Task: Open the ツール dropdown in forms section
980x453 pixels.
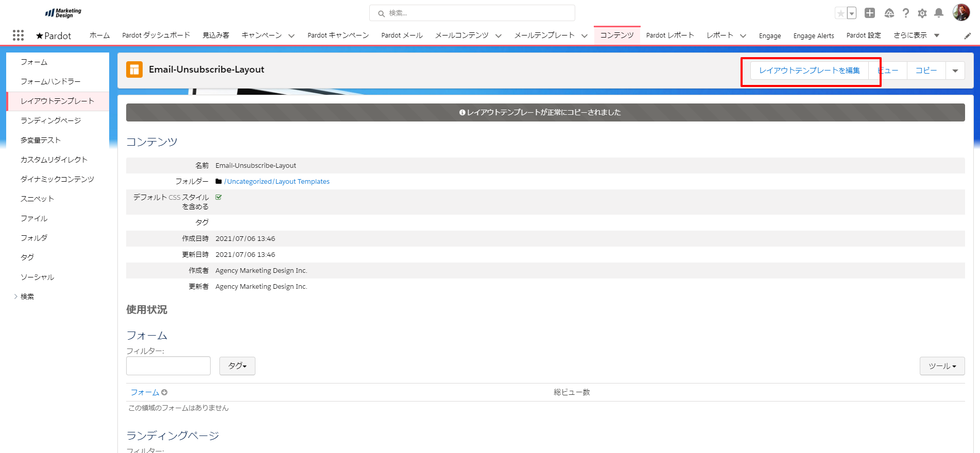Action: (x=942, y=366)
